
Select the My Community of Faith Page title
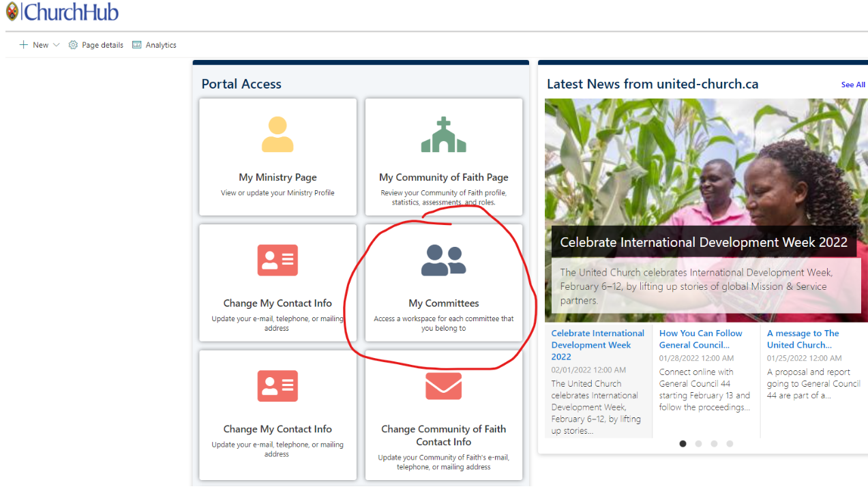pos(444,177)
